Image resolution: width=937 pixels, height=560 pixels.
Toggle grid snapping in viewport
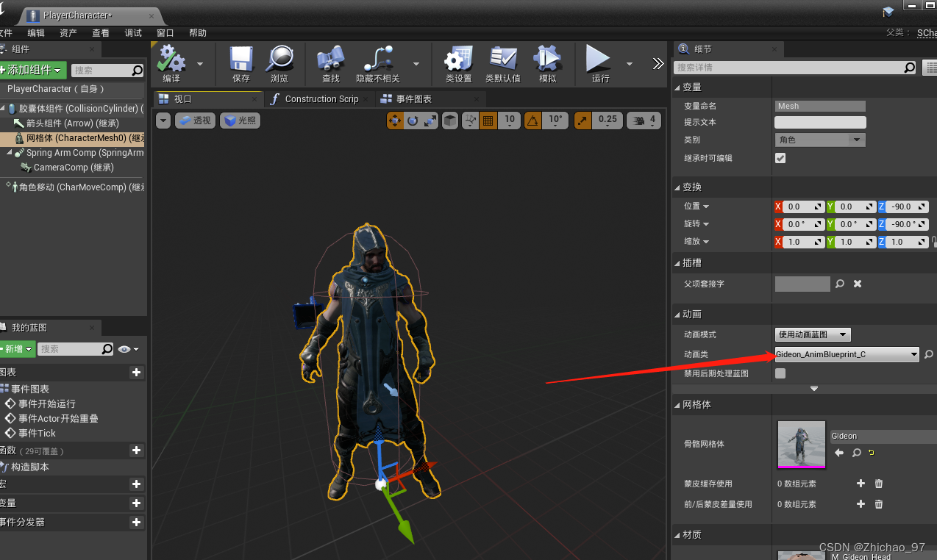pos(488,121)
